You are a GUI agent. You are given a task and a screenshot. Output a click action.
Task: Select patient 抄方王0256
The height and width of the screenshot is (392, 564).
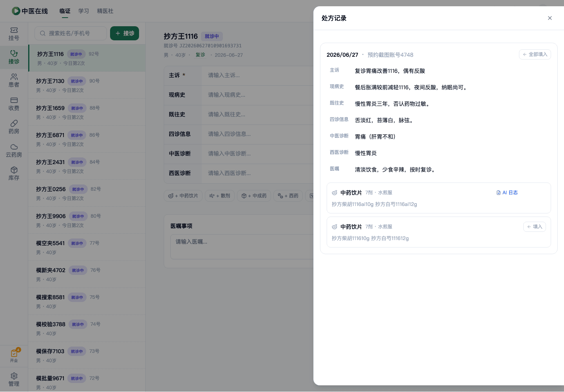point(87,193)
